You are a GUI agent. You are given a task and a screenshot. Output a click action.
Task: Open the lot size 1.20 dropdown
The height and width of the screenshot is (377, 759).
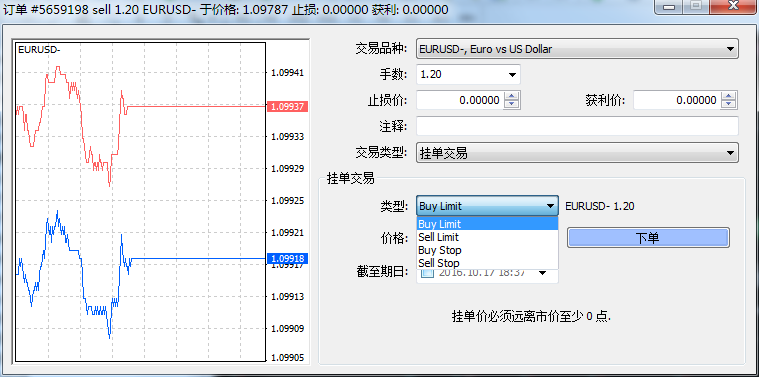(468, 75)
